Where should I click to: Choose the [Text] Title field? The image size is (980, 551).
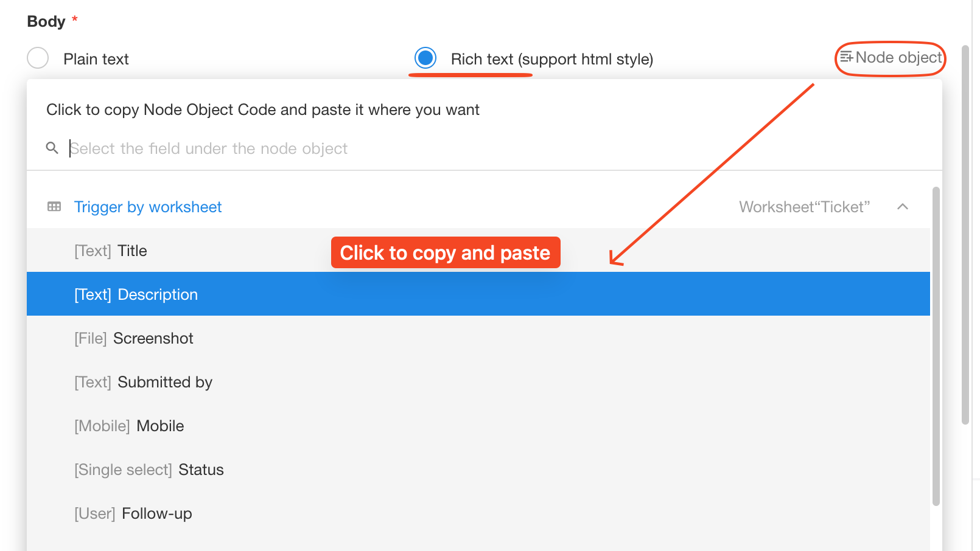[x=478, y=251]
